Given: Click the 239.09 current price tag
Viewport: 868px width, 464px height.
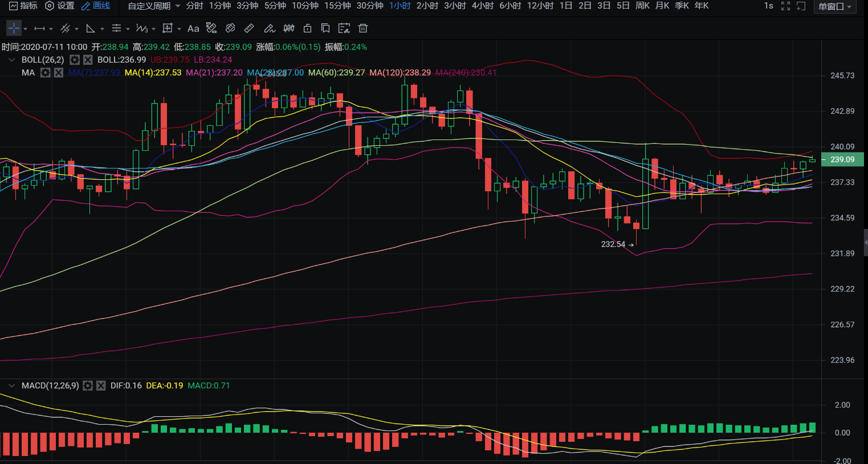Looking at the screenshot, I should click(842, 159).
